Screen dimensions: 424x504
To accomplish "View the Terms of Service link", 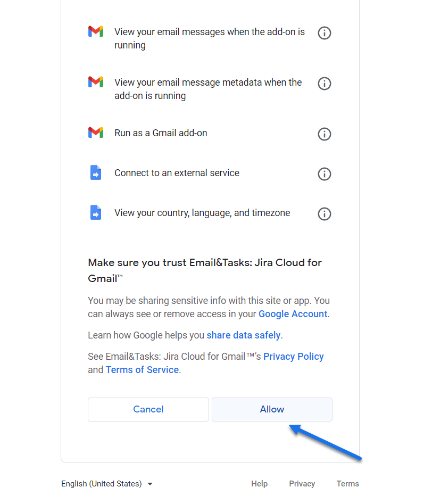I will (x=142, y=370).
